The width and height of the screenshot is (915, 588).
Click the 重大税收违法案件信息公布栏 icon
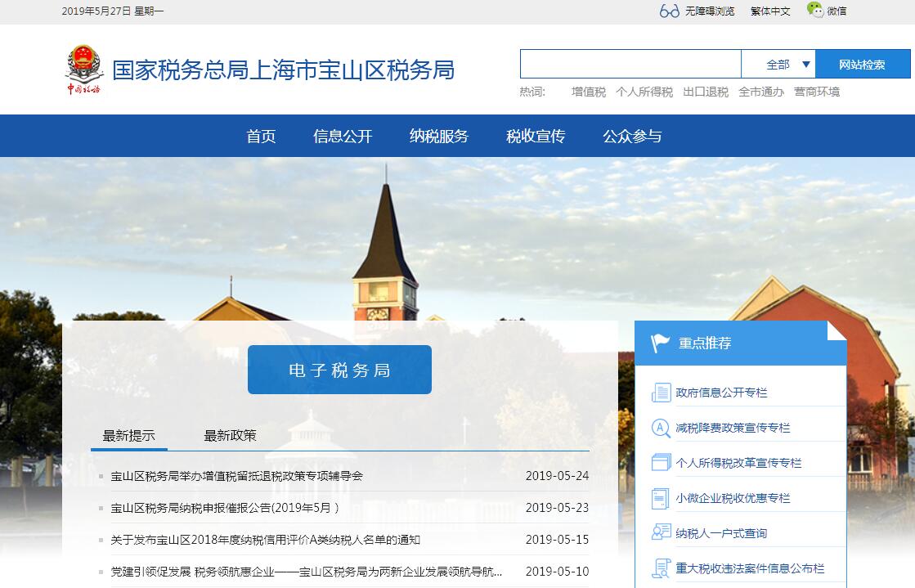[661, 568]
